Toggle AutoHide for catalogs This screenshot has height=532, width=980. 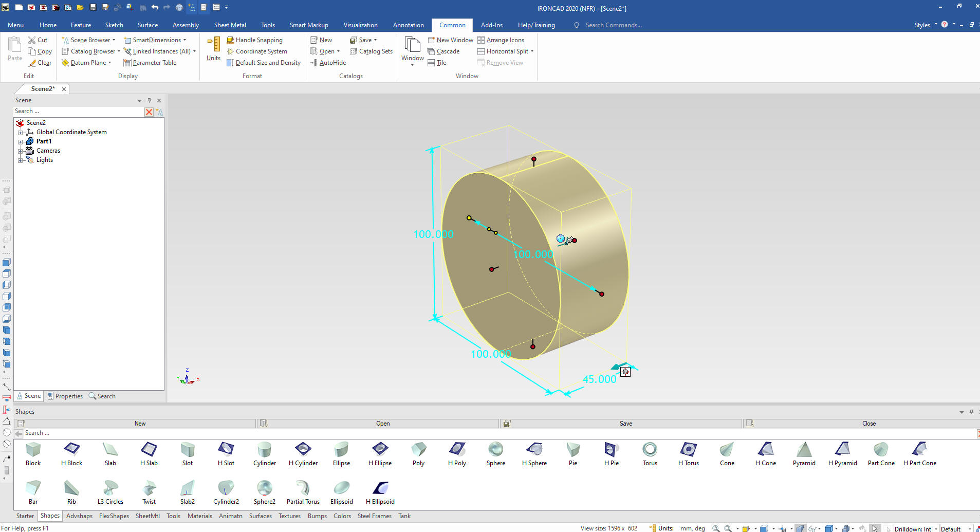tap(332, 63)
